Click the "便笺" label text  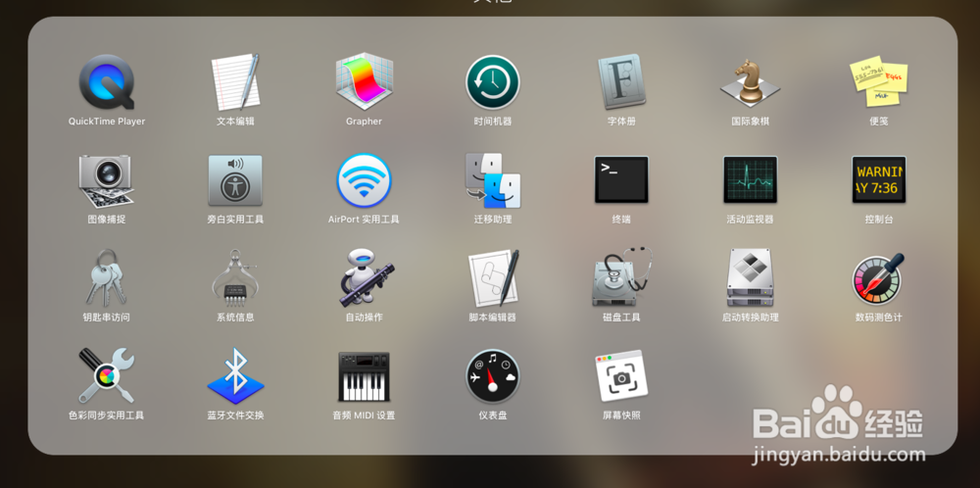(x=879, y=122)
